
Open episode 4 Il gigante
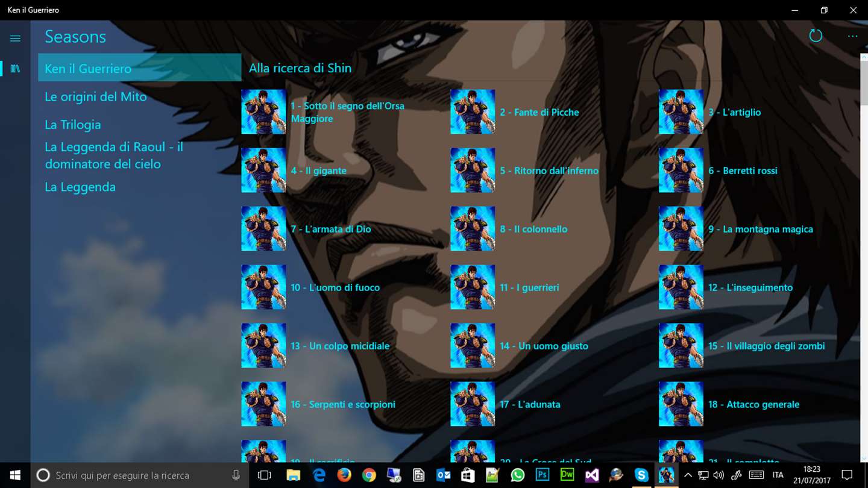click(341, 170)
